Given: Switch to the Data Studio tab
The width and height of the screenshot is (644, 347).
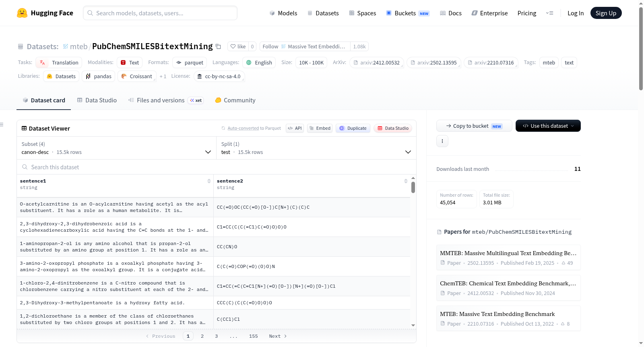Looking at the screenshot, I should [x=97, y=100].
